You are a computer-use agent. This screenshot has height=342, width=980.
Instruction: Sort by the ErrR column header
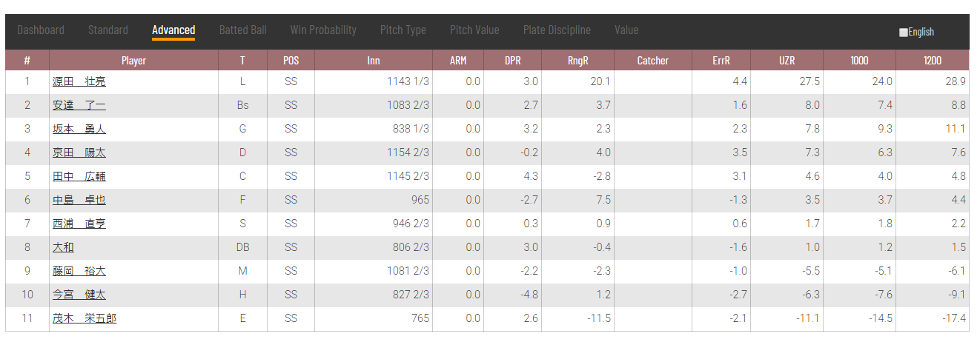[721, 61]
